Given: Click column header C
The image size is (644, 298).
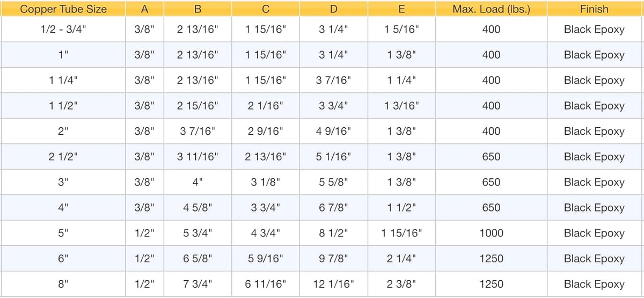Looking at the screenshot, I should [266, 9].
